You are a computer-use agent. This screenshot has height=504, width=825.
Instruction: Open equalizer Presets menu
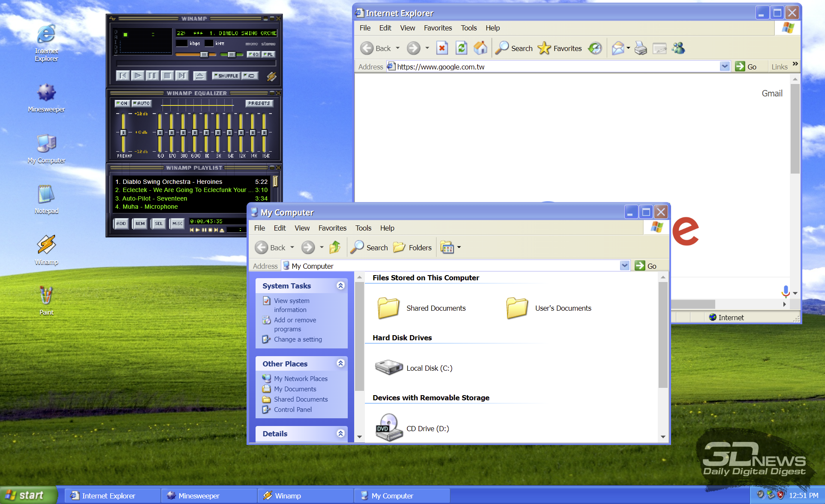point(259,103)
